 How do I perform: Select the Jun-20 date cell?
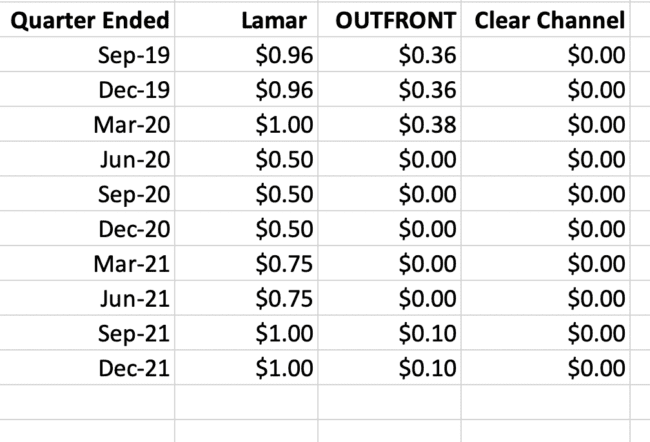pyautogui.click(x=134, y=159)
